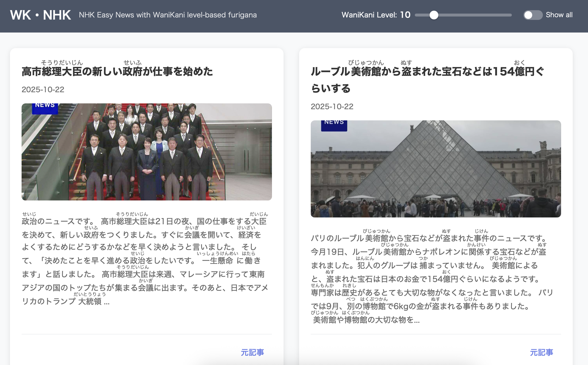Image resolution: width=588 pixels, height=365 pixels.
Task: Open the 元記事 link for the government article
Action: (x=252, y=352)
